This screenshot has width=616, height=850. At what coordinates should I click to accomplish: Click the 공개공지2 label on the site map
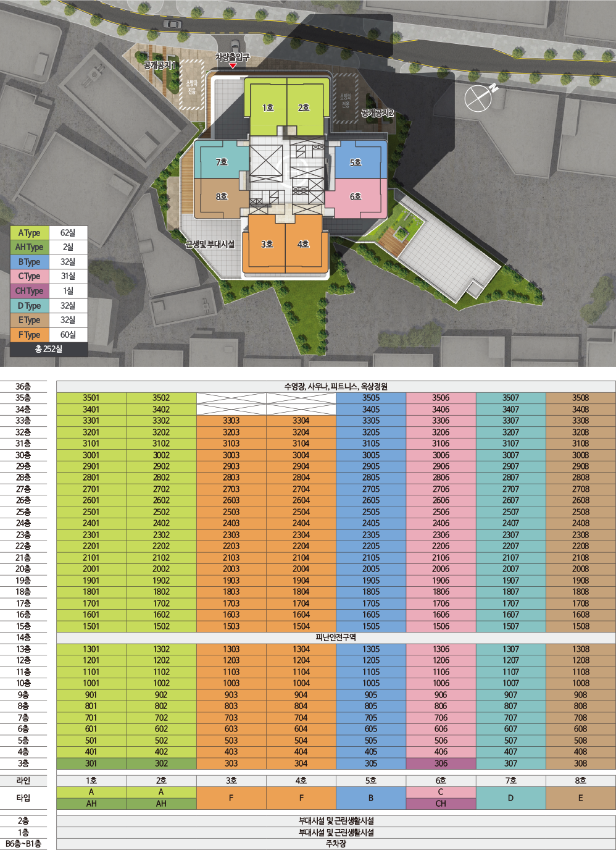point(377,113)
